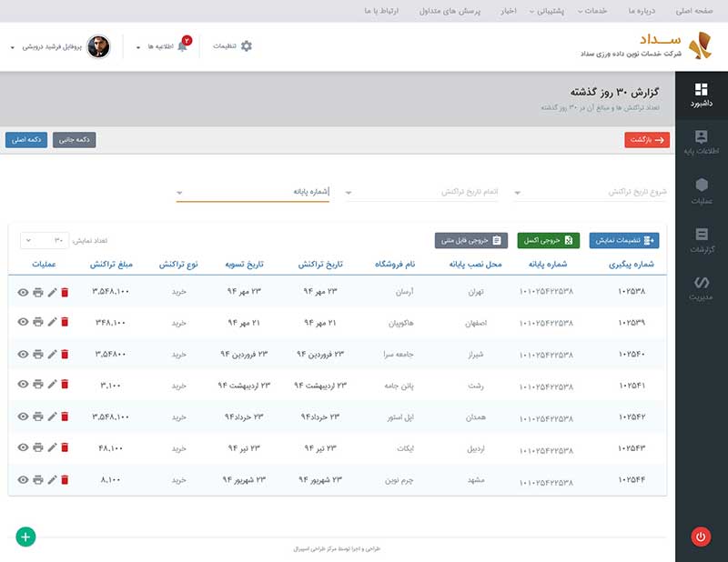Click the gray secondary button (دکمه جانبی)
The height and width of the screenshot is (562, 728).
click(75, 140)
